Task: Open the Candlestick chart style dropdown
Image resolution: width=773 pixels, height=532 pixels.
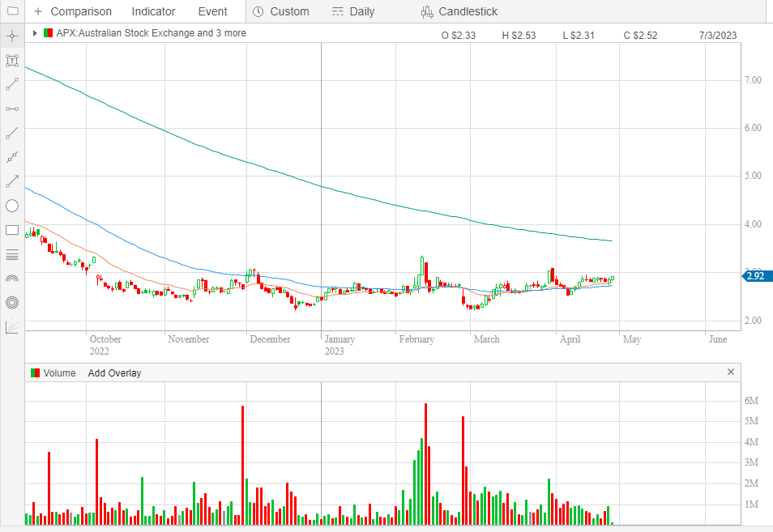Action: (468, 11)
